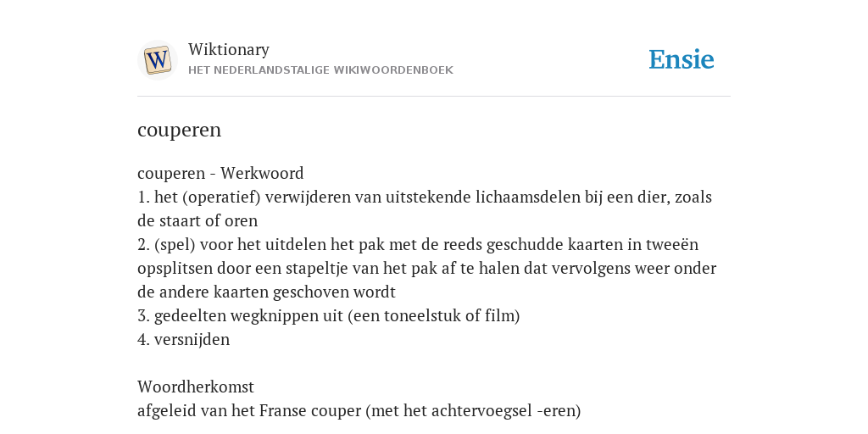This screenshot has width=868, height=434.
Task: Click definition 3 "gedeelten wegknippen uit"
Action: click(329, 316)
